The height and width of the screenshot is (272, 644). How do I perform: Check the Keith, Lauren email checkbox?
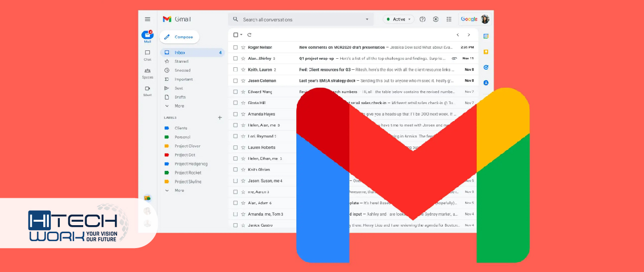(x=236, y=70)
